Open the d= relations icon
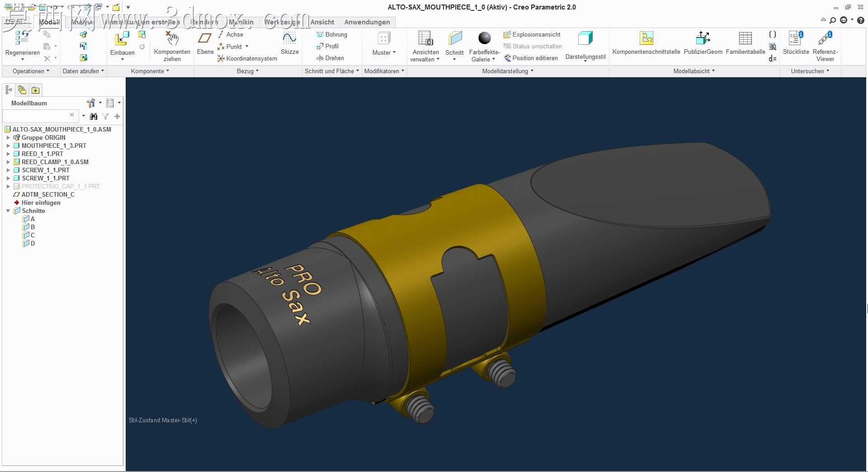Image resolution: width=868 pixels, height=472 pixels. coord(773,58)
